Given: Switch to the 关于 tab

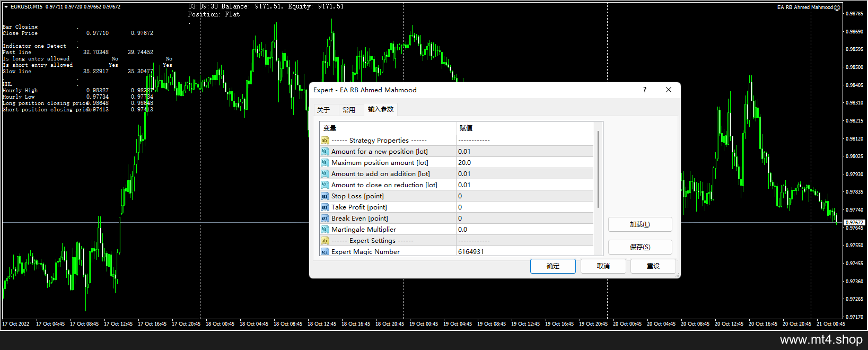Looking at the screenshot, I should (x=323, y=110).
